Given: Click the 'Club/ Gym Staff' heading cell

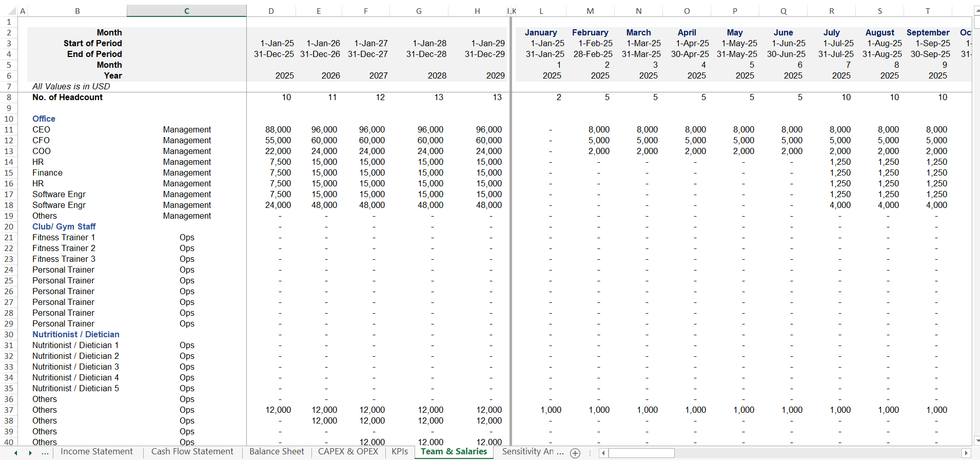Looking at the screenshot, I should click(x=64, y=226).
